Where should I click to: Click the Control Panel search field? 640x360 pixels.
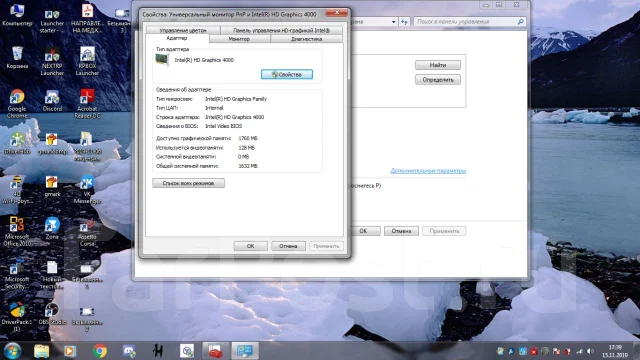click(469, 22)
